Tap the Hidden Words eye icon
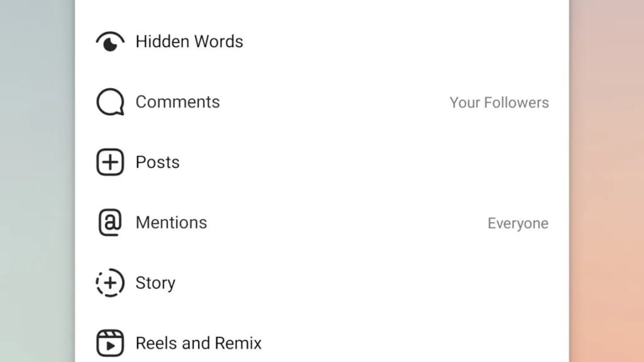The width and height of the screenshot is (644, 362). pos(110,41)
